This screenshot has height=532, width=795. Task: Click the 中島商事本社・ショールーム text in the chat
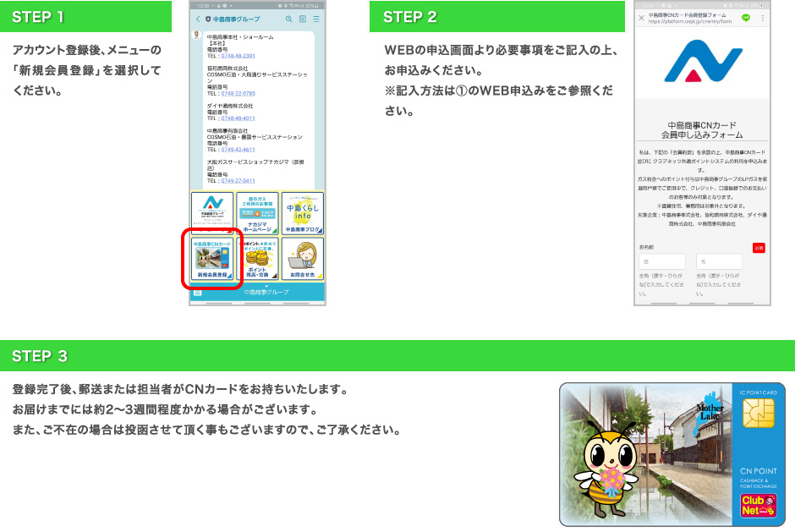point(240,37)
